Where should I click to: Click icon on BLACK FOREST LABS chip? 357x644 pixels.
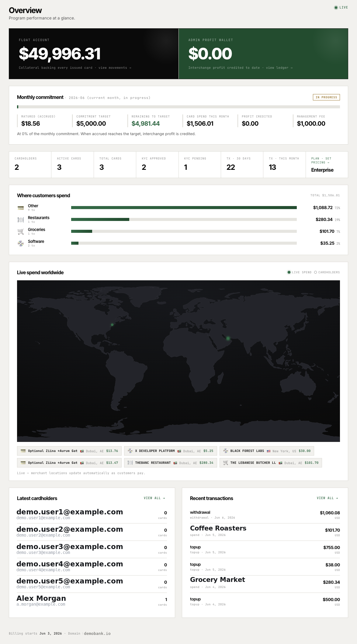click(x=226, y=451)
